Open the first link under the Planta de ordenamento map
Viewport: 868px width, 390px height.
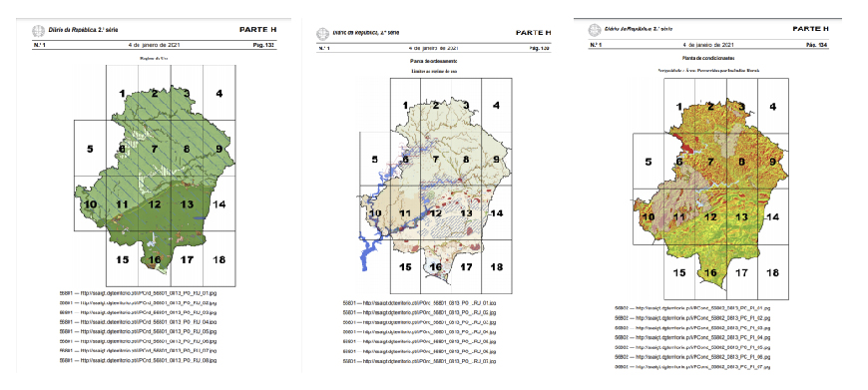point(419,302)
